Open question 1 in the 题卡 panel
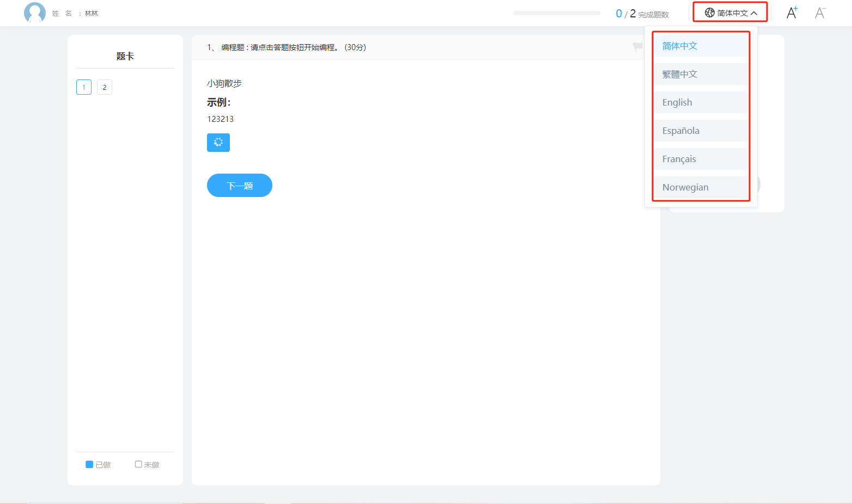852x504 pixels. pos(84,87)
